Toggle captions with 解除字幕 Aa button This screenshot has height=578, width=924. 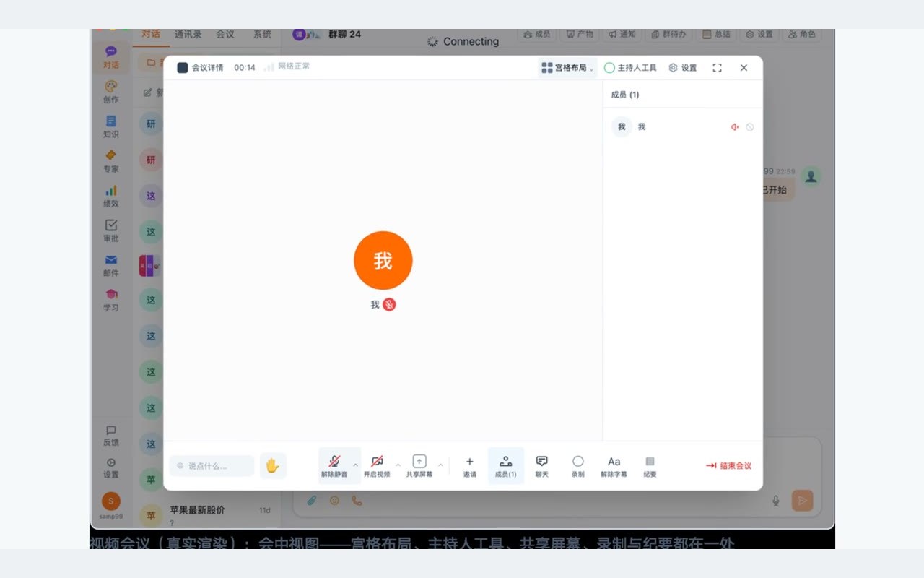[614, 466]
